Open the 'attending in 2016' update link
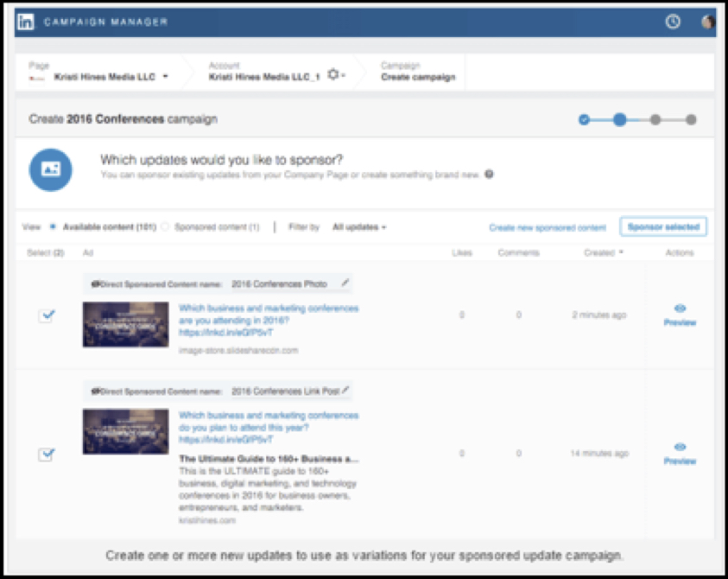Viewport: 728px width, 579px height. tap(269, 320)
